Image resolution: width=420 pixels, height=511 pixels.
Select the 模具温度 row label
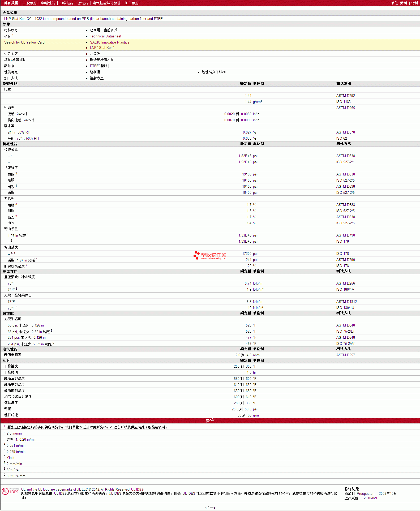(11, 403)
